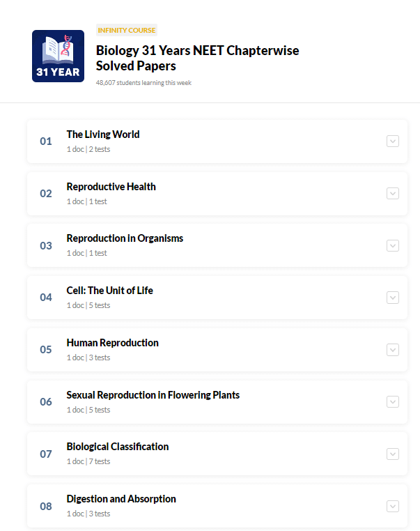Expand Sexual Reproduction in Flowering Plants chevron
420x531 pixels.
point(393,402)
